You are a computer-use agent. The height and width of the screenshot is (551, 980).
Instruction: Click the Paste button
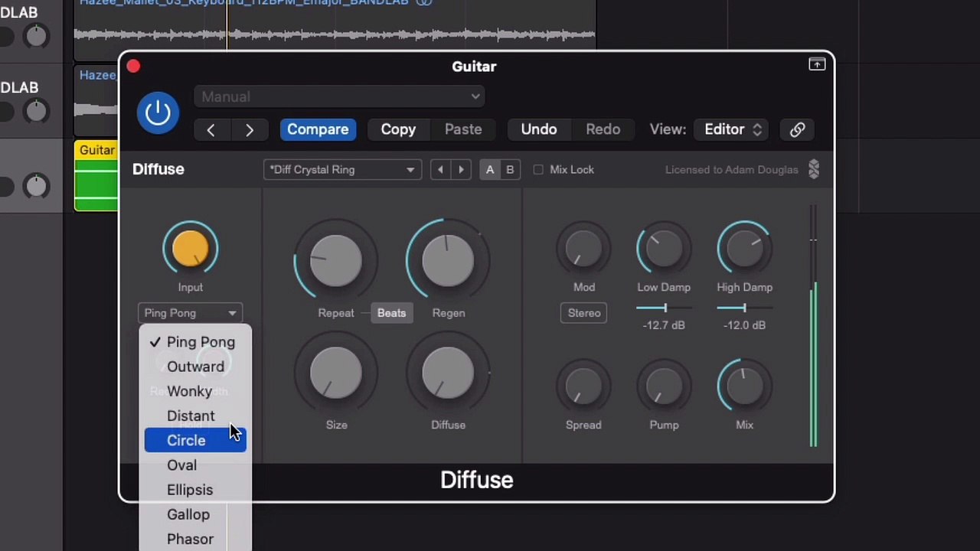point(463,129)
